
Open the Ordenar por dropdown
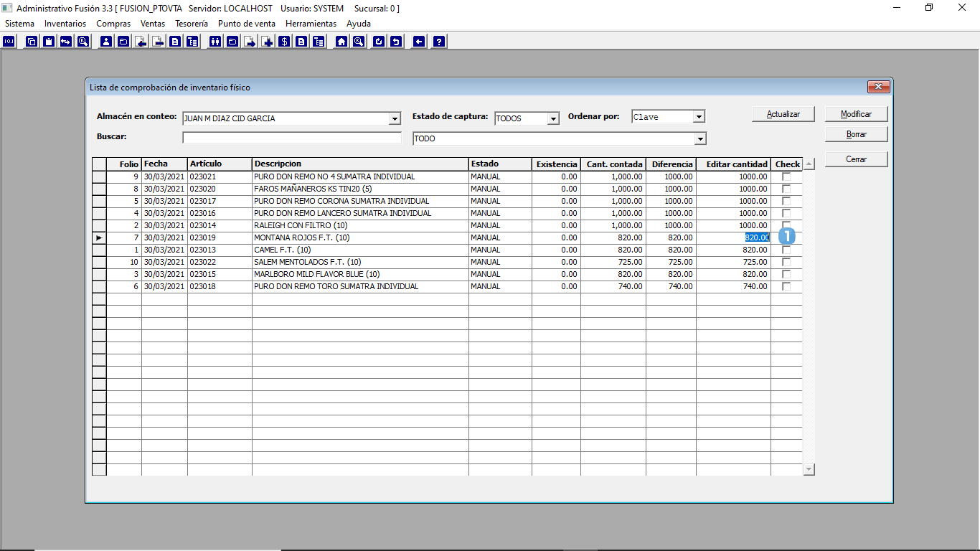coord(699,117)
